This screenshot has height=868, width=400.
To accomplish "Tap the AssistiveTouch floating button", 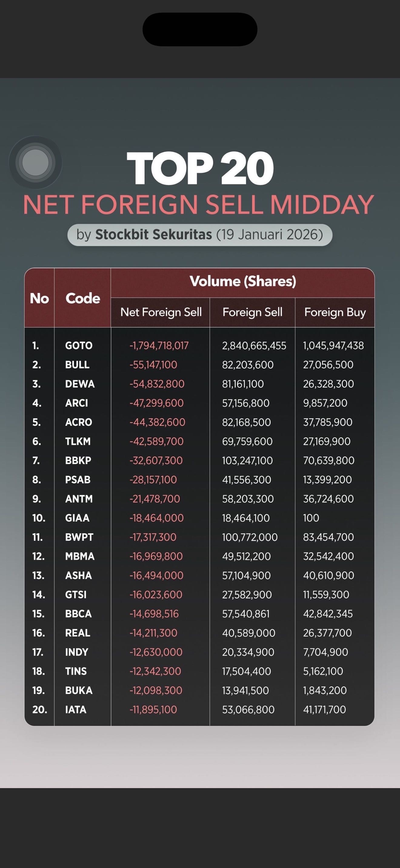I will [x=35, y=162].
